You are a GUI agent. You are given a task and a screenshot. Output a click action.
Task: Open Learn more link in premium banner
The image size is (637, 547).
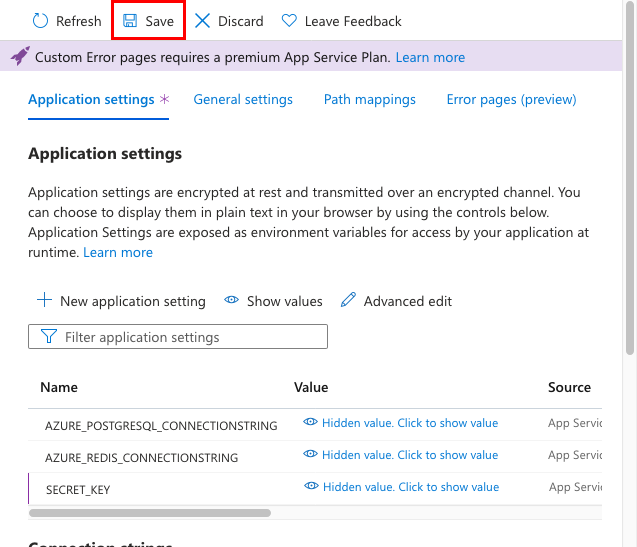tap(430, 57)
